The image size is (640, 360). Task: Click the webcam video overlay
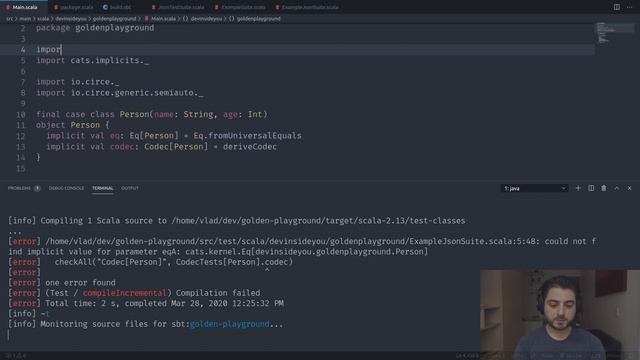(560, 314)
